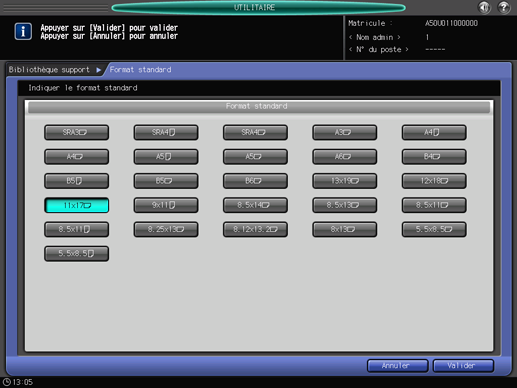This screenshot has height=388, width=517.
Task: Click the 'Format standard' panel header
Action: 259,107
